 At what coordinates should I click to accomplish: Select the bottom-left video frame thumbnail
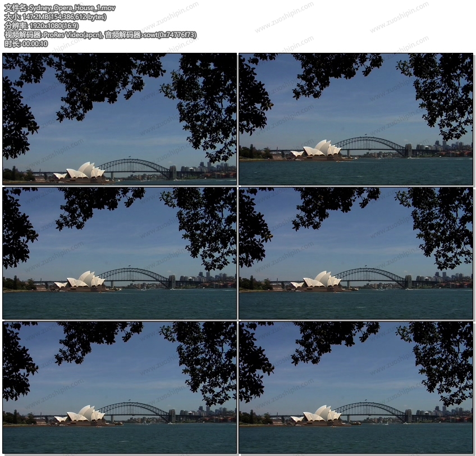[120, 387]
